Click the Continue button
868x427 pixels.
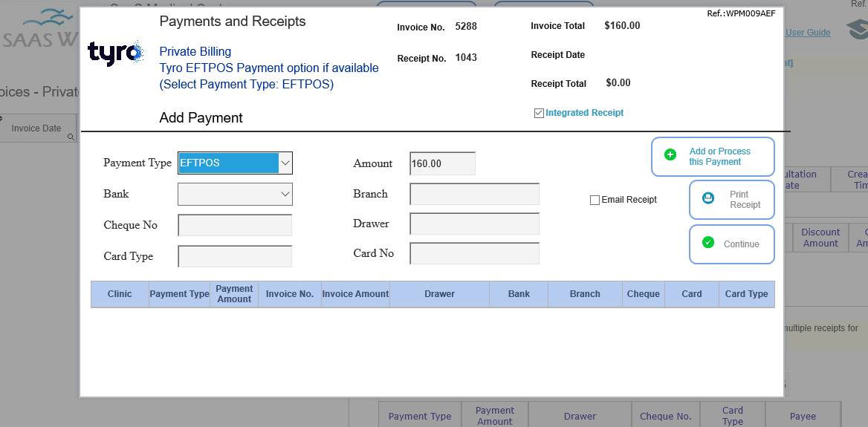pyautogui.click(x=731, y=244)
